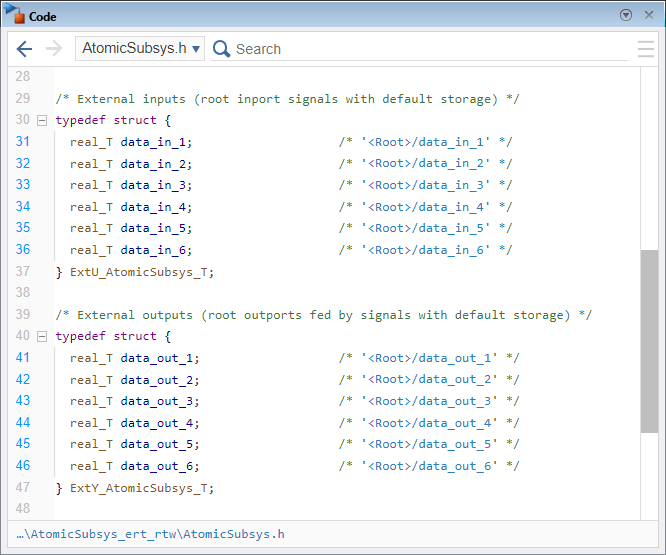The image size is (666, 555).
Task: Click line number 42
Action: point(23,379)
